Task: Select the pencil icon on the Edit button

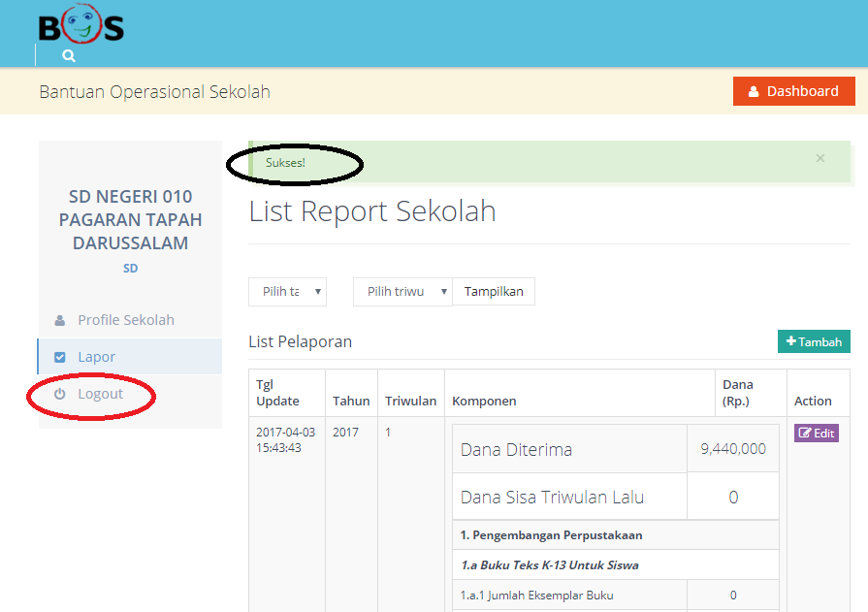Action: tap(806, 432)
